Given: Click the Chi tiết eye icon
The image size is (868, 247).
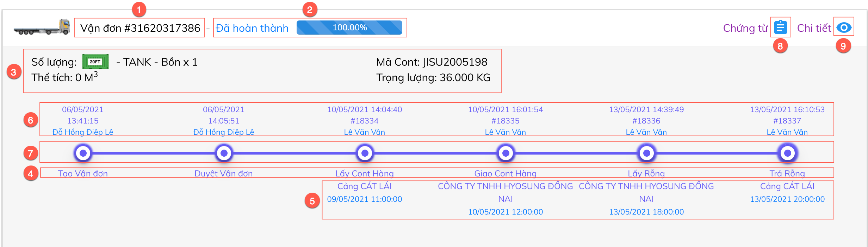Looking at the screenshot, I should point(844,27).
